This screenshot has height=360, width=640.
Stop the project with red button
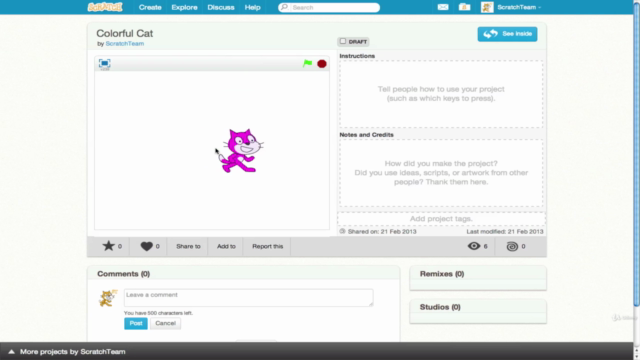coord(322,64)
